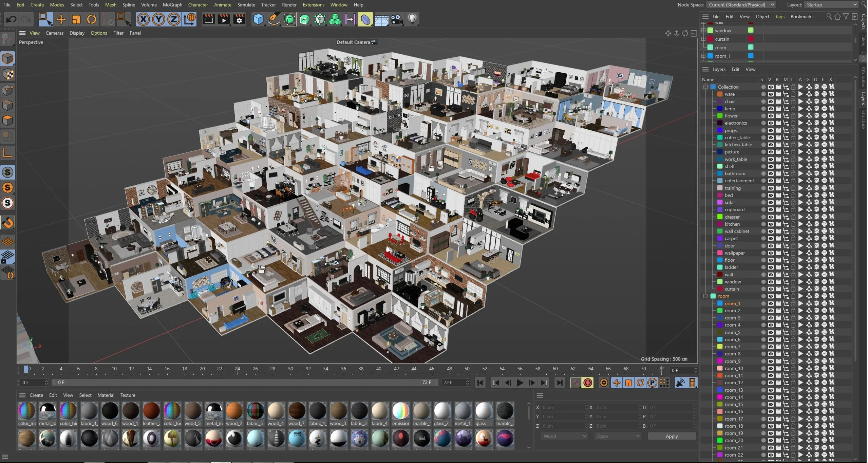
Task: Collapse the Collection layer group
Action: pos(705,87)
